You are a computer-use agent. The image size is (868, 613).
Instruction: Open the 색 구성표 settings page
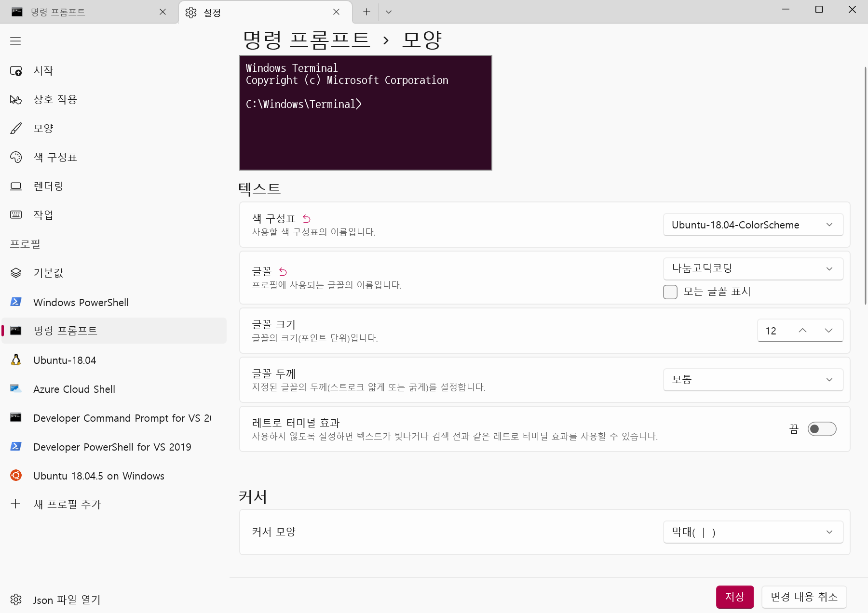coord(114,158)
